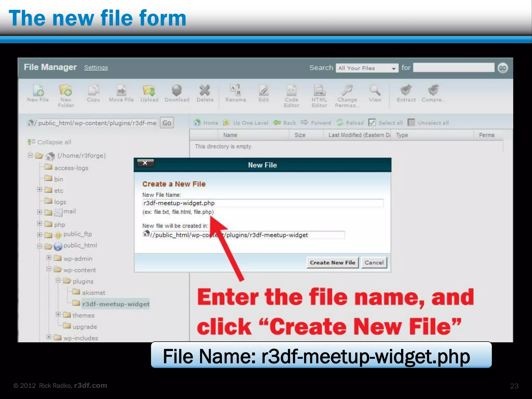This screenshot has height=399, width=532.
Task: Expand the php folder node
Action: (x=39, y=223)
